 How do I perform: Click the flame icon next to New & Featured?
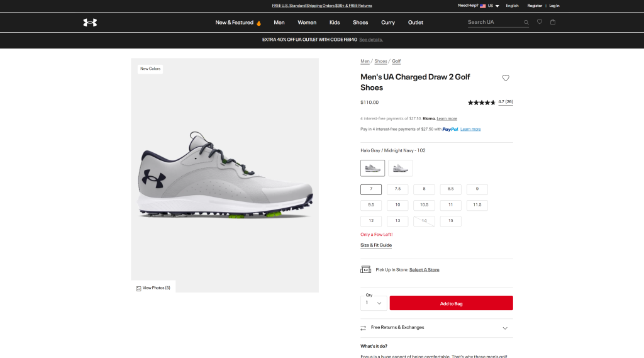click(258, 23)
